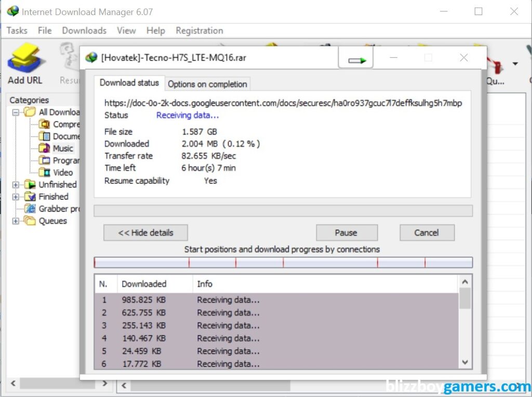The width and height of the screenshot is (532, 397).
Task: Click the Resume toolbar icon in main window
Action: pos(69,56)
